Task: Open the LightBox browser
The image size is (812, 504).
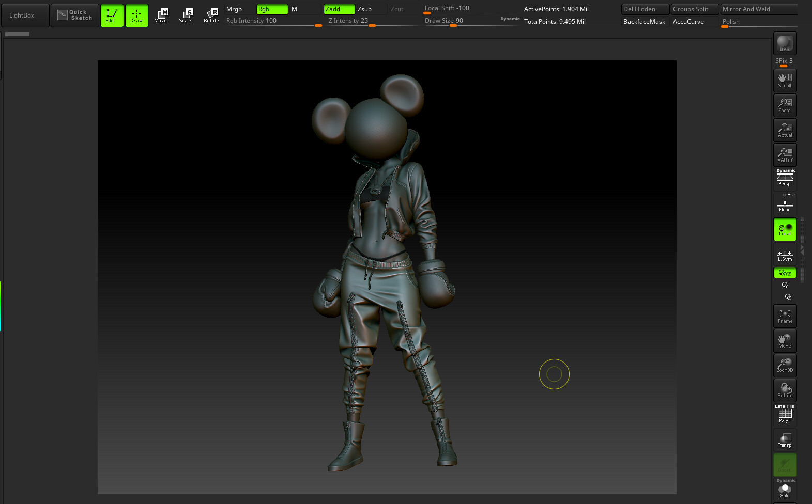Action: pyautogui.click(x=25, y=15)
